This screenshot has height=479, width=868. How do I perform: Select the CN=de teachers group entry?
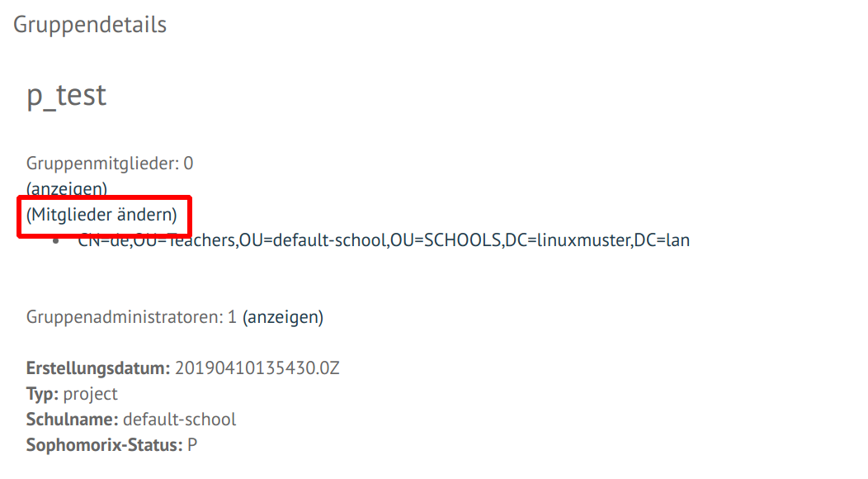(x=384, y=239)
